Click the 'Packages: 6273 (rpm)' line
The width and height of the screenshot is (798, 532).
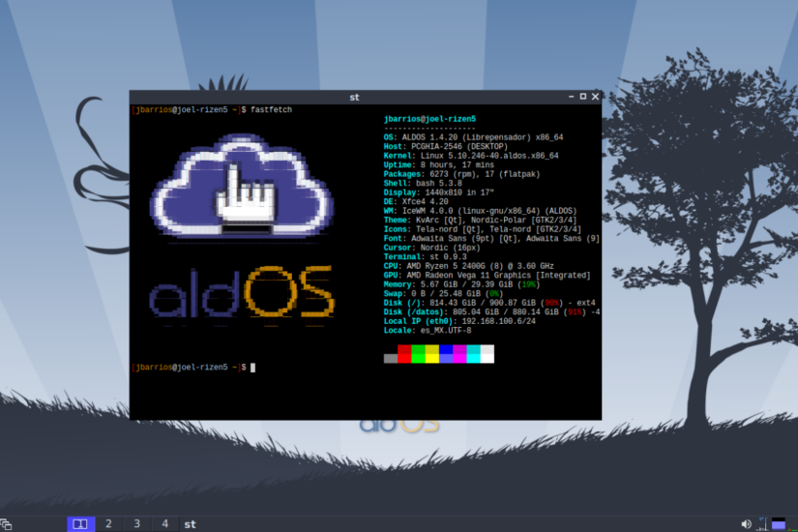(461, 174)
